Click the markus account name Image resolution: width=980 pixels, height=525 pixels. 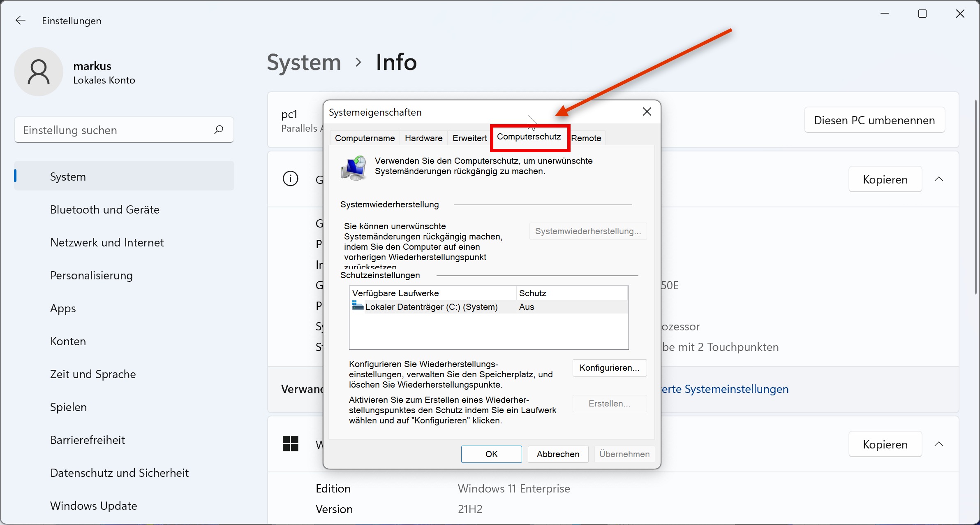(92, 66)
